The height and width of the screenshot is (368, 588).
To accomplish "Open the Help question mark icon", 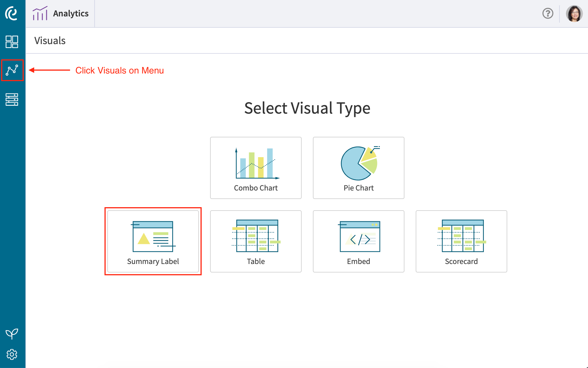I will point(547,13).
